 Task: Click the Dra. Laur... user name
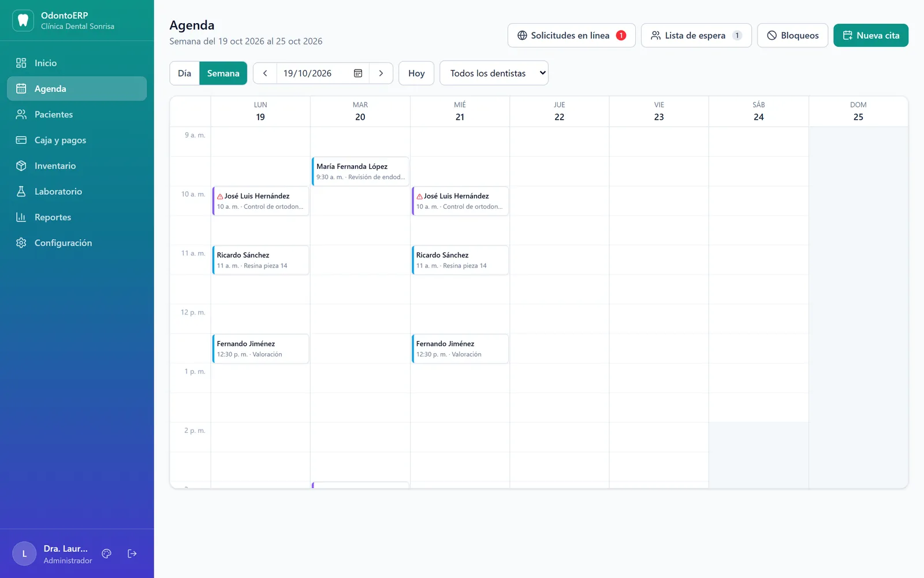tap(66, 549)
